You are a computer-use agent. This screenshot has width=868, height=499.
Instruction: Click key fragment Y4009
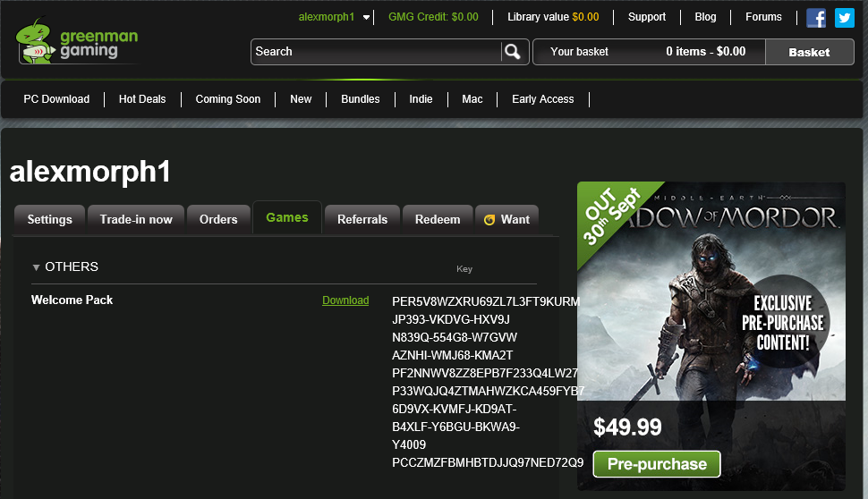409,444
